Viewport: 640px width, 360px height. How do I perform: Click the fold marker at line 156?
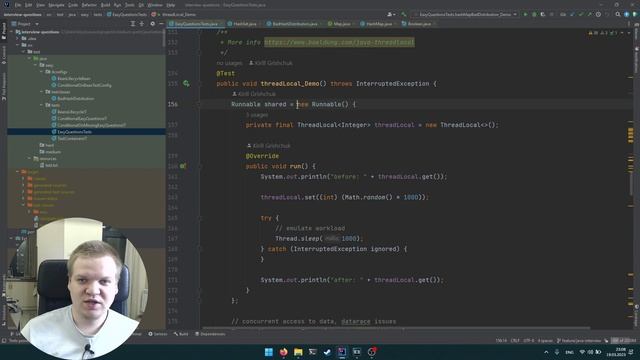tap(200, 104)
